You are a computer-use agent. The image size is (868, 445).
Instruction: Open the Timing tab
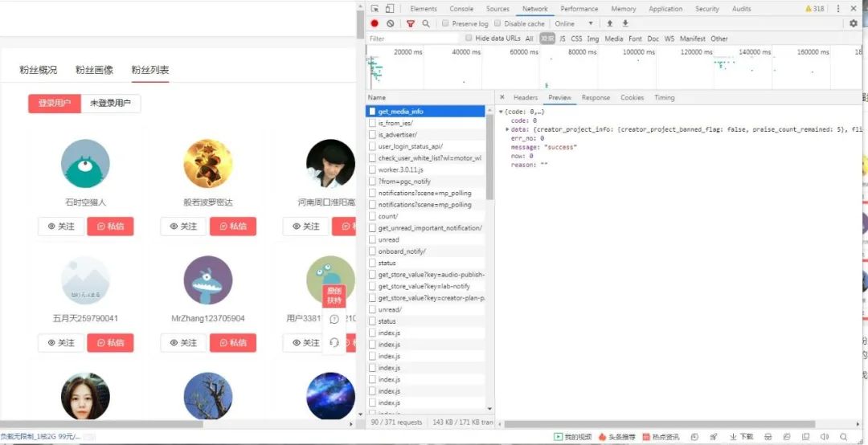tap(665, 97)
